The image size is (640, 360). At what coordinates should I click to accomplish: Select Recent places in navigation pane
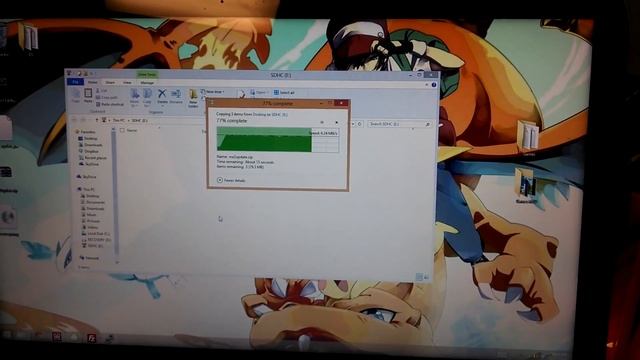tap(93, 158)
